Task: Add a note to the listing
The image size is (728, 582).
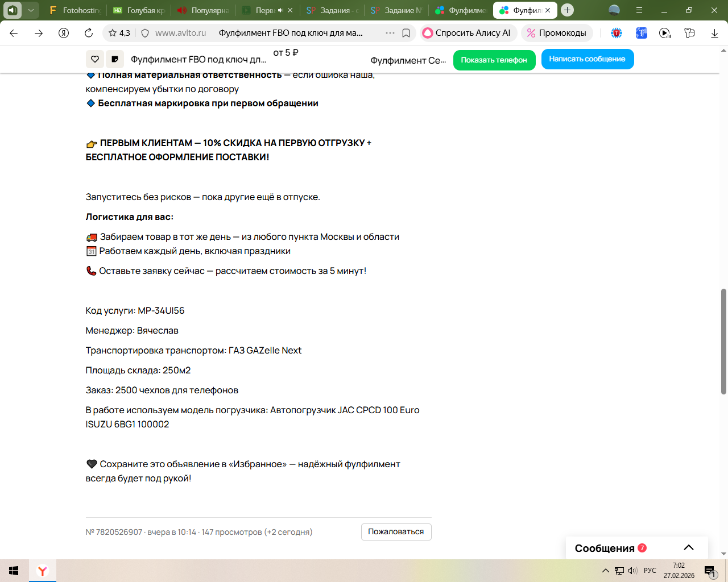Action: (115, 59)
